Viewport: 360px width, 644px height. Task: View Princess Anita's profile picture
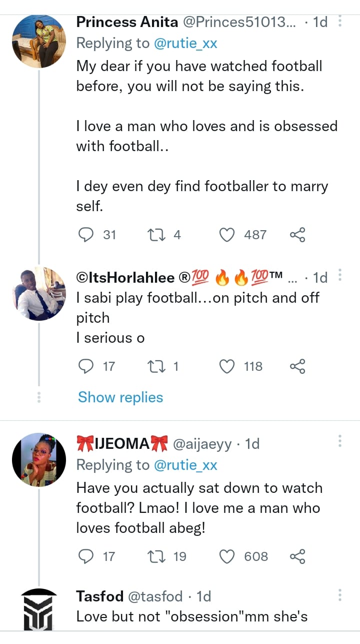pyautogui.click(x=39, y=42)
